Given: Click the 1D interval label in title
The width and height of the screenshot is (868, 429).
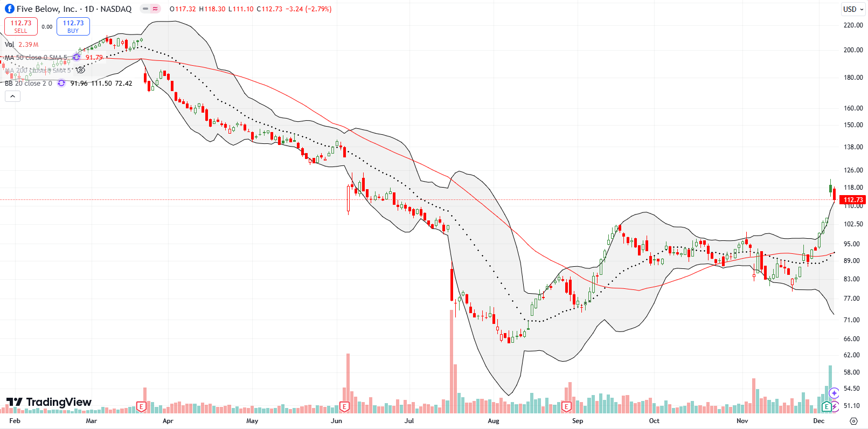Looking at the screenshot, I should pos(89,9).
